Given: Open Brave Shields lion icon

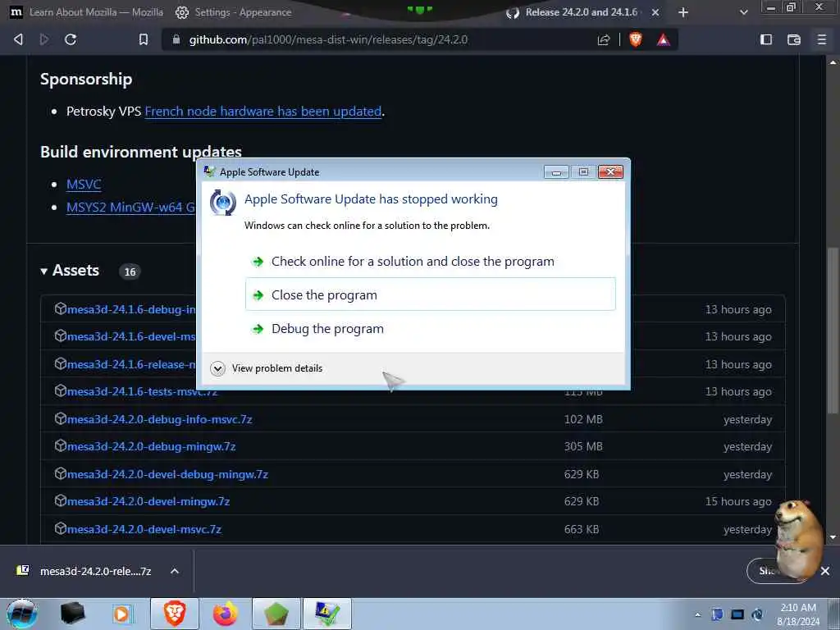Looking at the screenshot, I should coord(636,39).
